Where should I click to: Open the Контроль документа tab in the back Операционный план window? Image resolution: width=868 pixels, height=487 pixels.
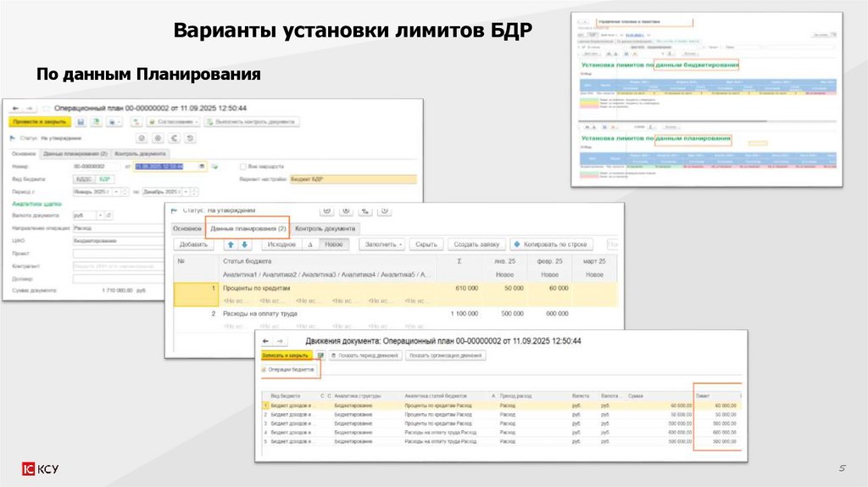(140, 154)
